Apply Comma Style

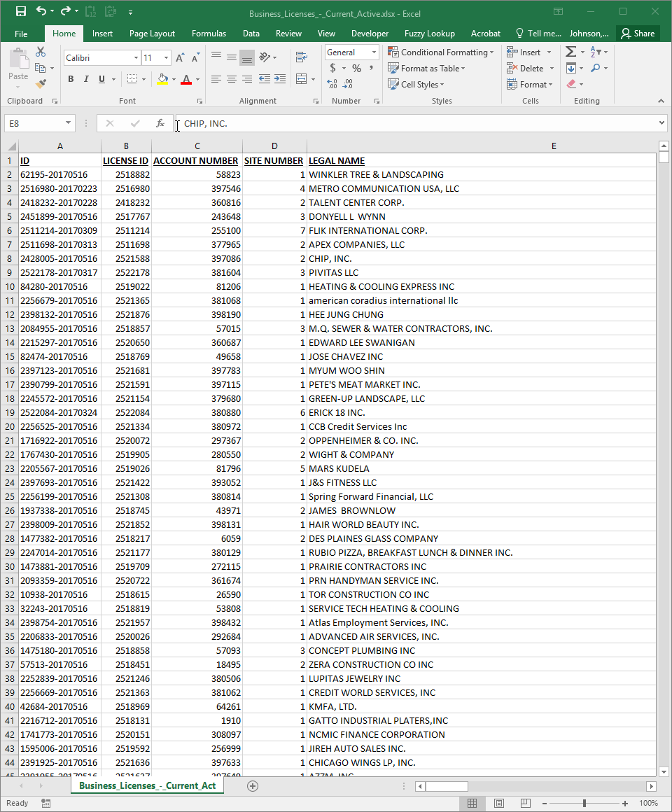(x=372, y=68)
